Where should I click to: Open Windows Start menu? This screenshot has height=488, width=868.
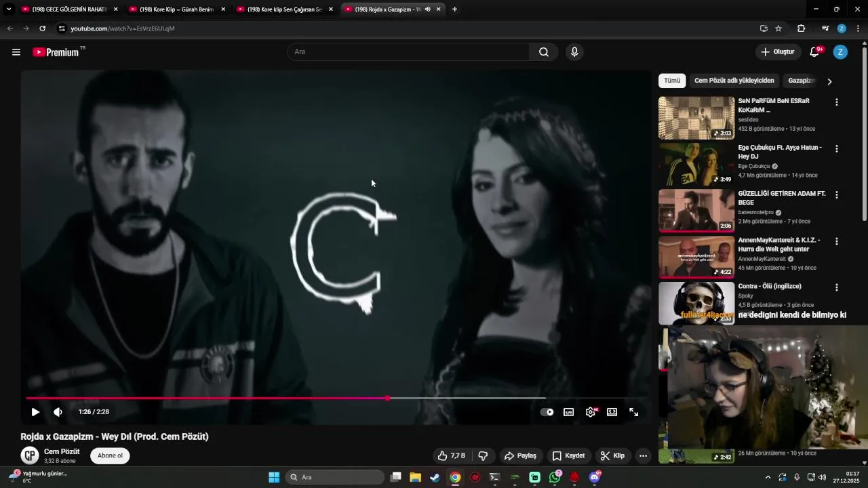274,477
